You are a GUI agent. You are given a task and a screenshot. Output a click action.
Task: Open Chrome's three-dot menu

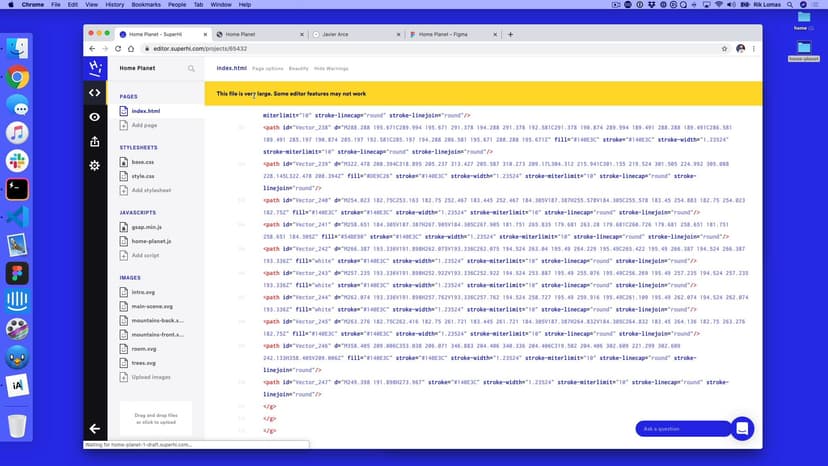(755, 48)
